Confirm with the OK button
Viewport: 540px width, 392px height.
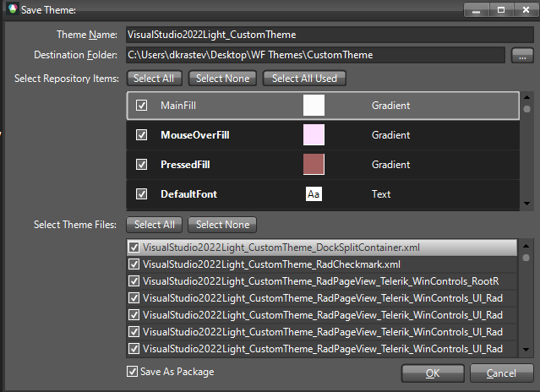(x=433, y=373)
